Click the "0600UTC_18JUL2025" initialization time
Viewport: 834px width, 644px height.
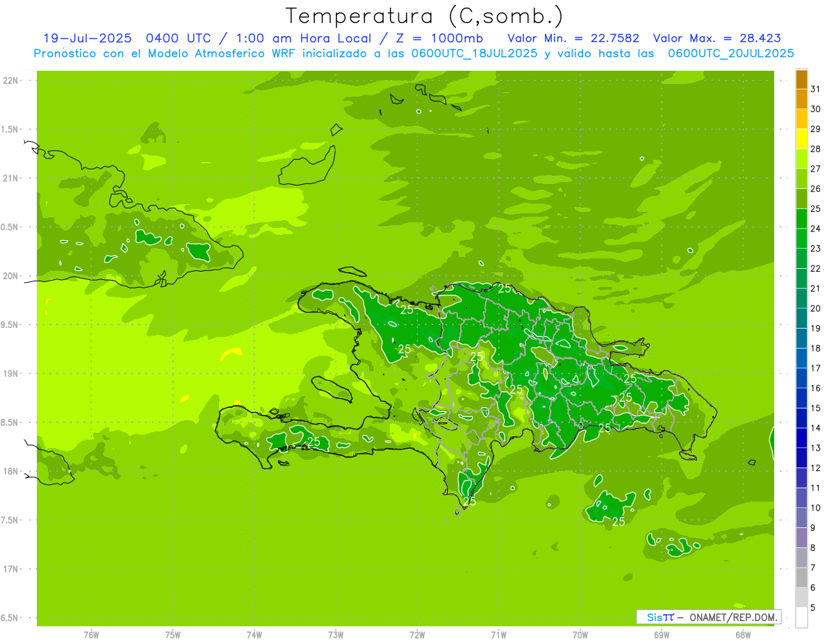coord(475,53)
